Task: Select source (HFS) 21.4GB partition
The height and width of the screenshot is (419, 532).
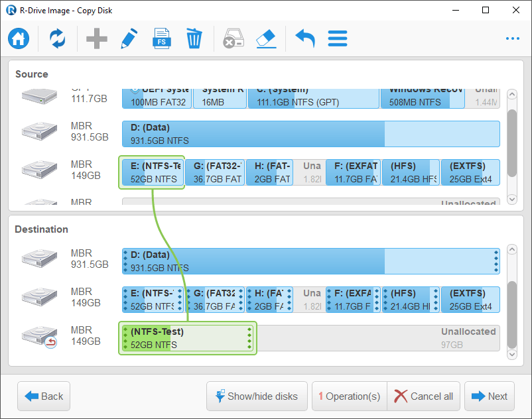Action: [411, 172]
